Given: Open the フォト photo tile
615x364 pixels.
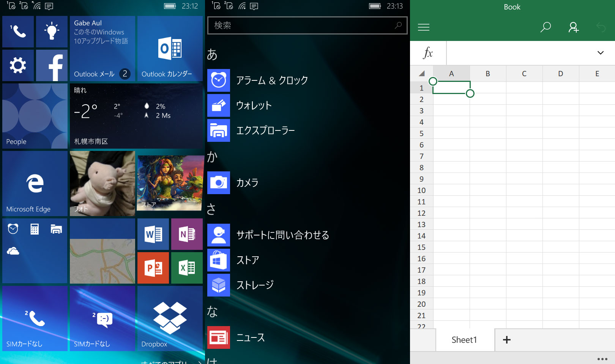Looking at the screenshot, I should click(x=102, y=184).
